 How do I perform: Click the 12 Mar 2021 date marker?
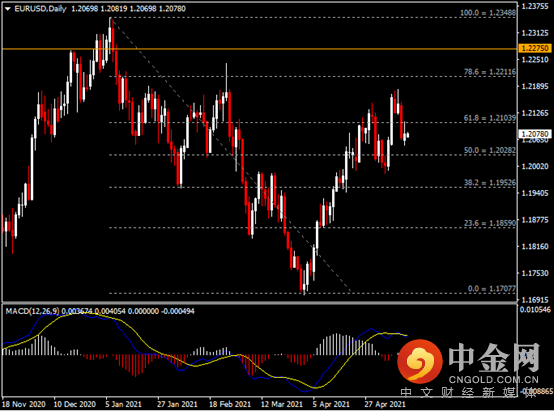click(x=282, y=404)
